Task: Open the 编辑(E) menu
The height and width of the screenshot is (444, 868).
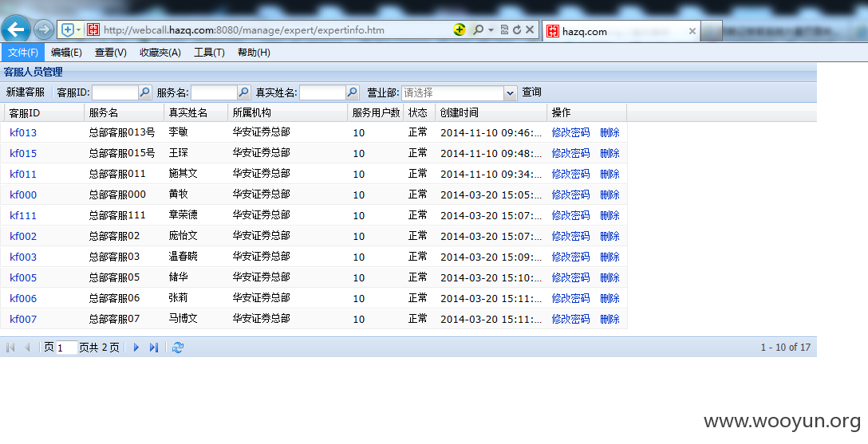Action: (x=66, y=53)
